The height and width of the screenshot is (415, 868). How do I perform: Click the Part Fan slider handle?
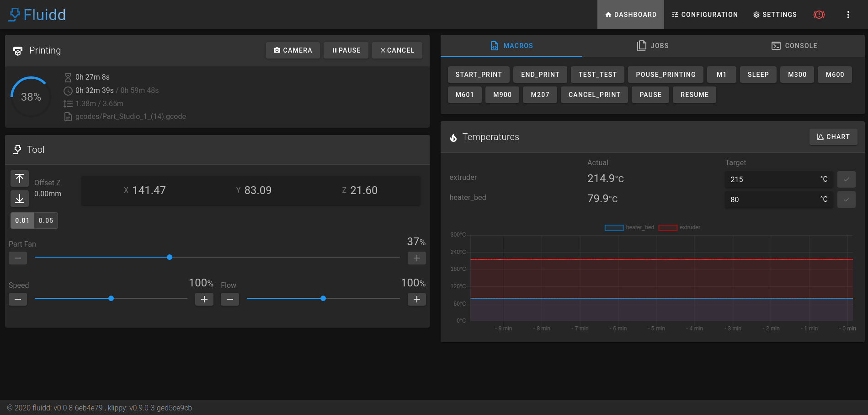coord(170,257)
